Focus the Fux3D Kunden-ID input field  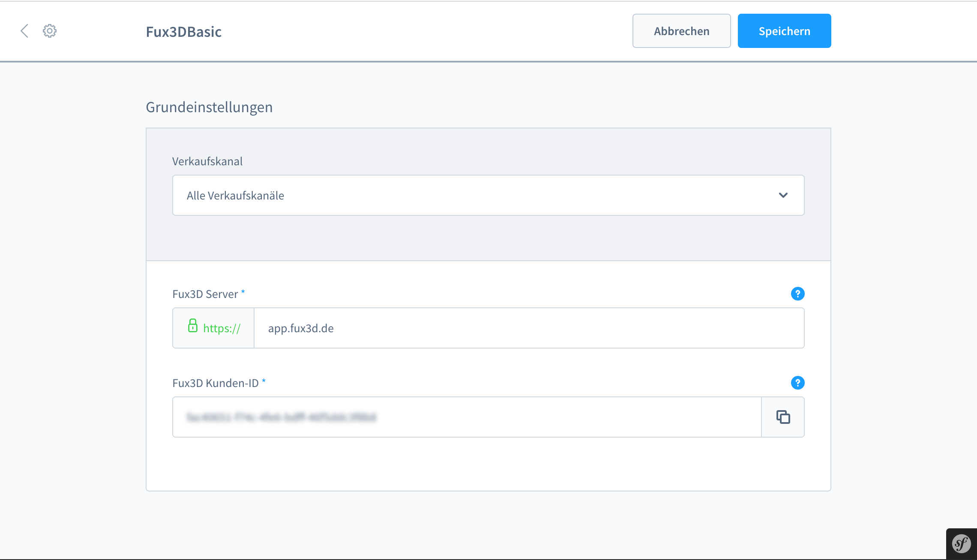click(467, 417)
